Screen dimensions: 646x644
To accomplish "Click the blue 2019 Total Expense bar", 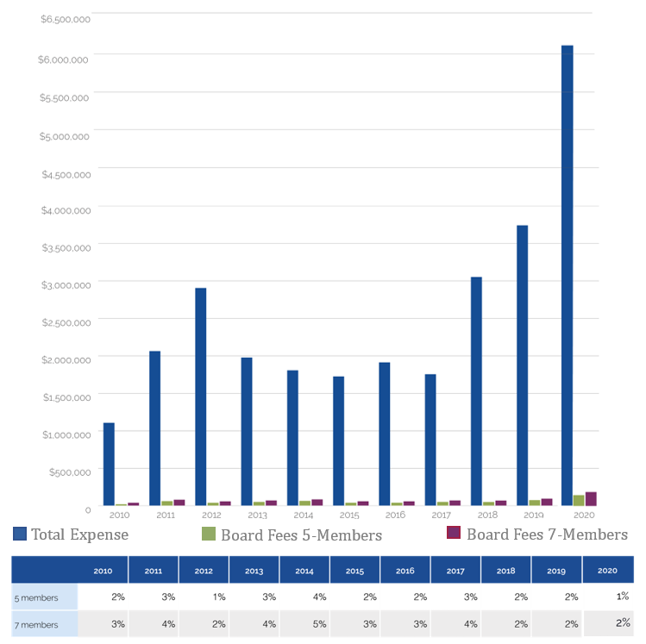I will pos(522,364).
